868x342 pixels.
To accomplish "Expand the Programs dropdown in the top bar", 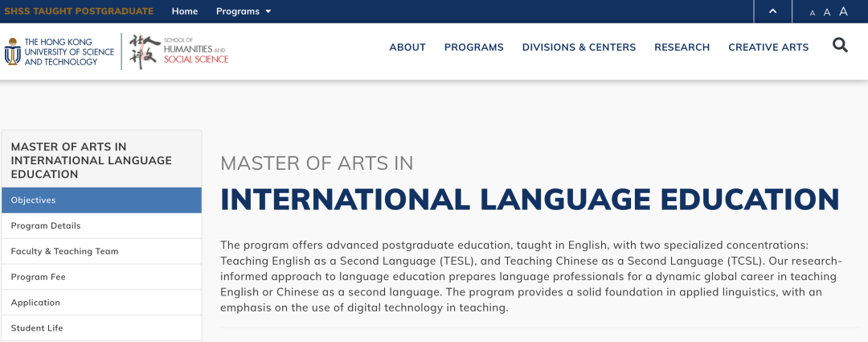I will click(244, 11).
